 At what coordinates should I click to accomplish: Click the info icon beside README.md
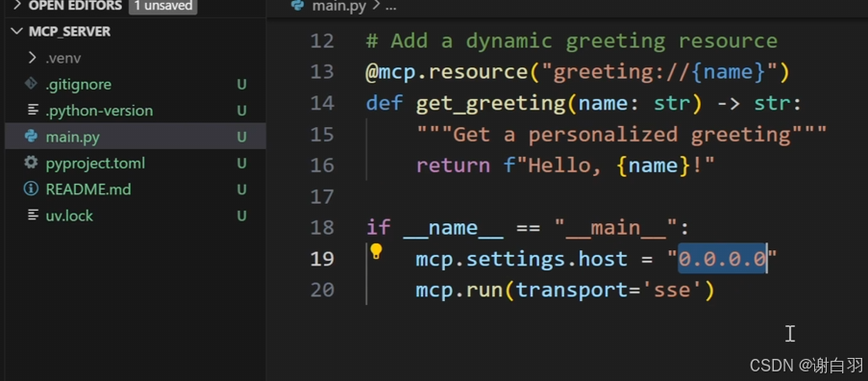[x=31, y=189]
